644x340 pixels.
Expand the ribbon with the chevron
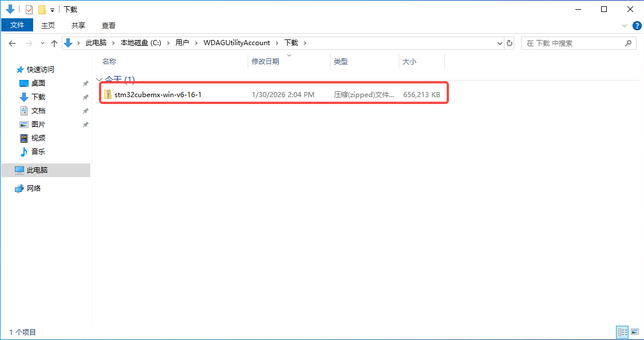point(625,26)
